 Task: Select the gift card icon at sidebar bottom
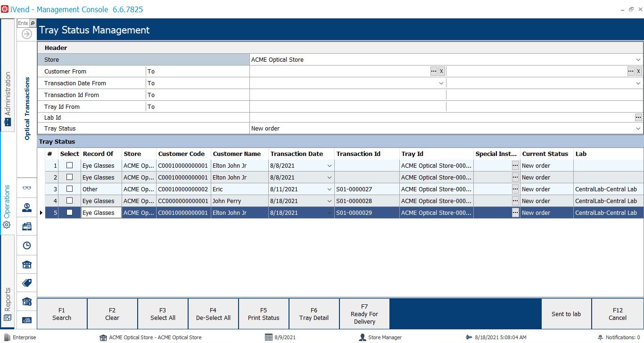click(26, 320)
